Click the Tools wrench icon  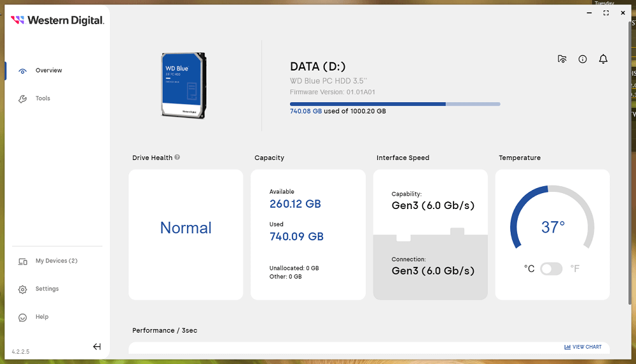click(x=23, y=99)
